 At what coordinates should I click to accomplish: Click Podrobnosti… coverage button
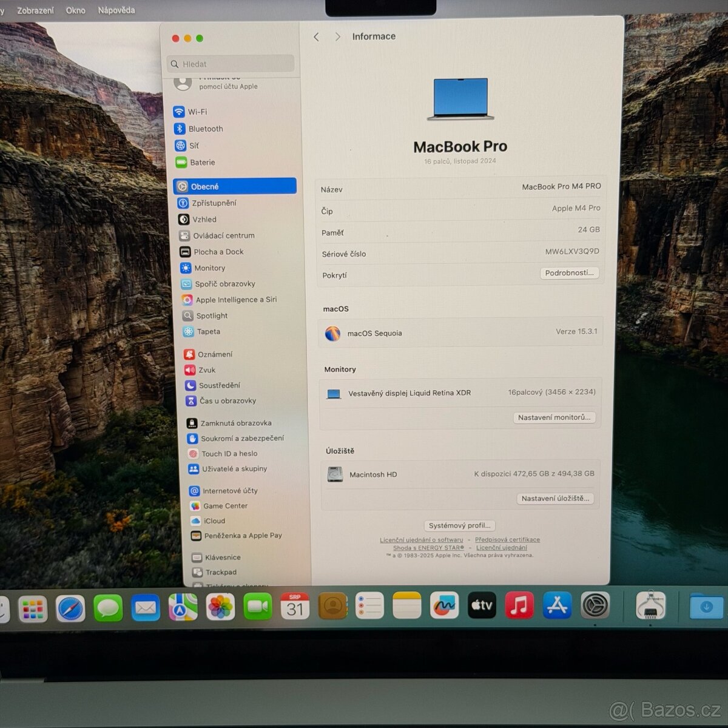569,273
